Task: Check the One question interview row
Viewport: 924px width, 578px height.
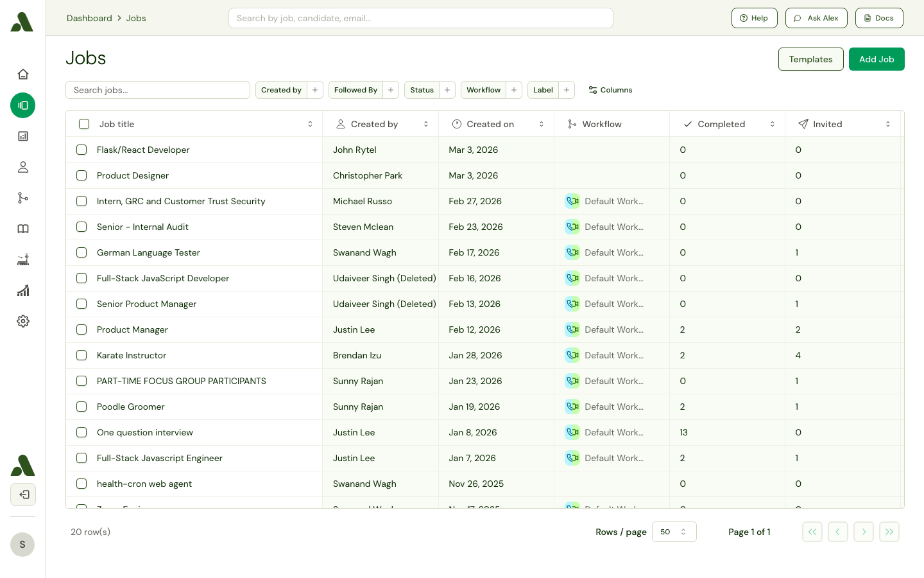Action: click(x=81, y=432)
